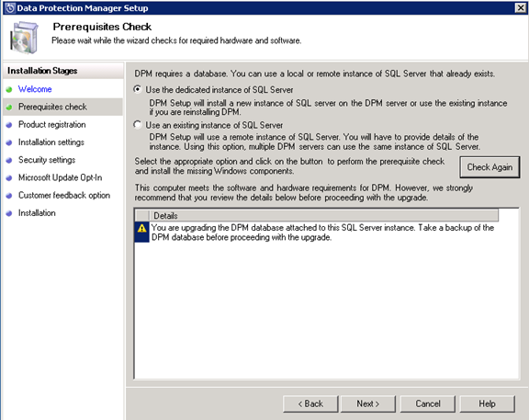Click green status dot beside Prerequisites check
Viewport: 529px width, 420px height.
(x=9, y=107)
